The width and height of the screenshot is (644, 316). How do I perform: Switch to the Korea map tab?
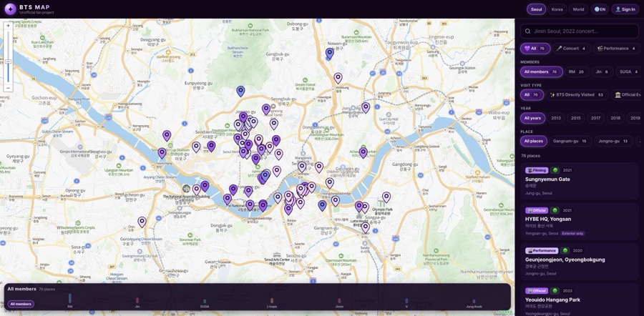[x=557, y=9]
